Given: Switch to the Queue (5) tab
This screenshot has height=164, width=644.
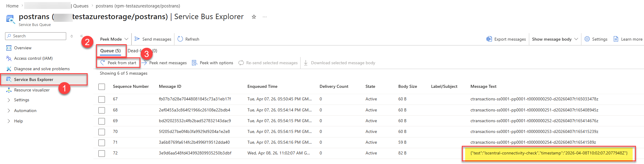Looking at the screenshot, I should (x=110, y=51).
